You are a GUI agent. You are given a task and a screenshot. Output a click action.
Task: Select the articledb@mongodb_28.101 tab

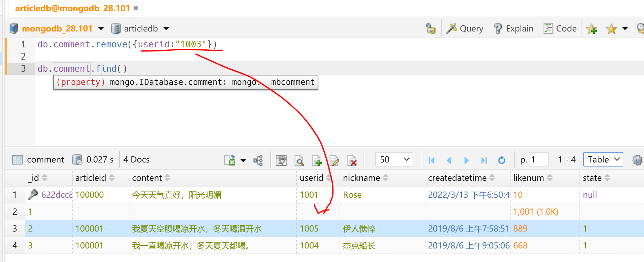(72, 8)
